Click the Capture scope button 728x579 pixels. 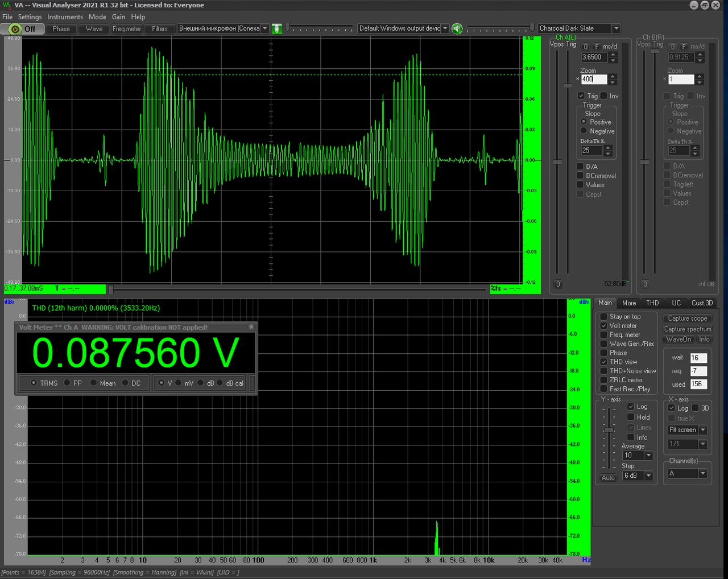(688, 319)
